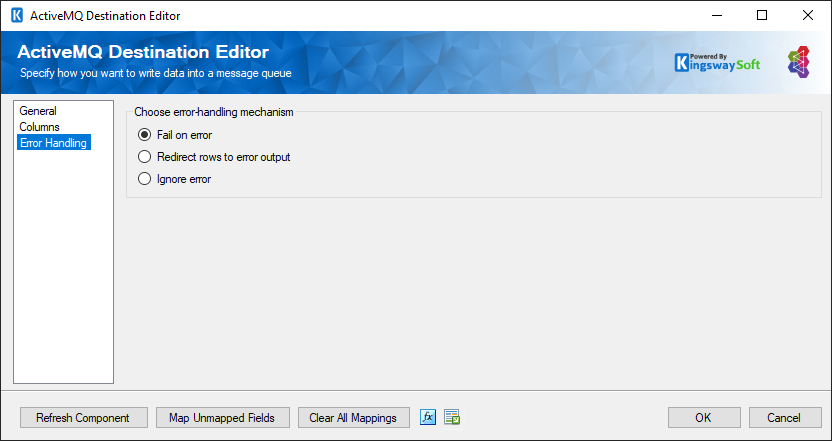
Task: Select the Error Handling page
Action: 54,143
